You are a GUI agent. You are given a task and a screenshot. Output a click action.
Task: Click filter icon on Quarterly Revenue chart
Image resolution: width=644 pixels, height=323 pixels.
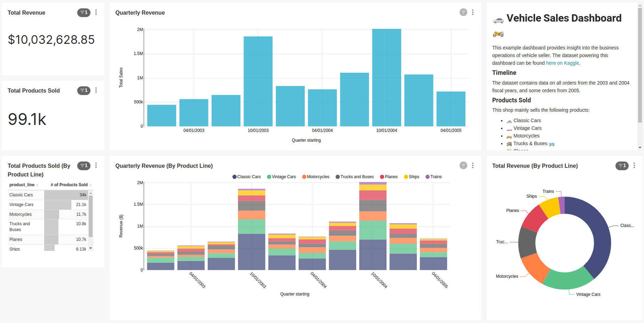tap(463, 13)
